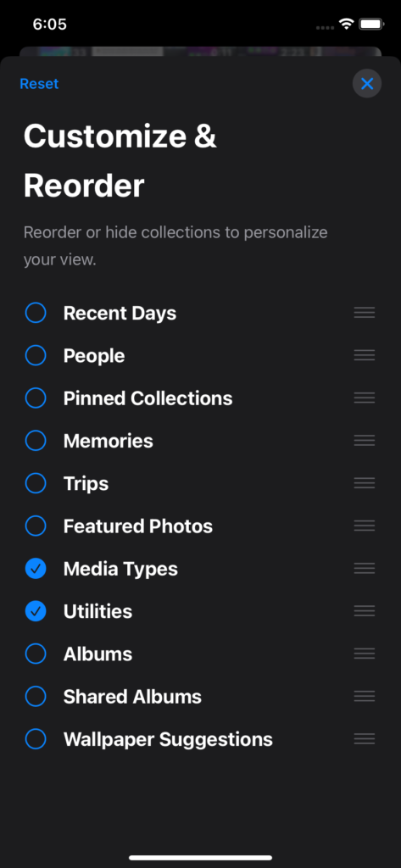401x868 pixels.
Task: Tap the reorder handle beside People
Action: [365, 355]
